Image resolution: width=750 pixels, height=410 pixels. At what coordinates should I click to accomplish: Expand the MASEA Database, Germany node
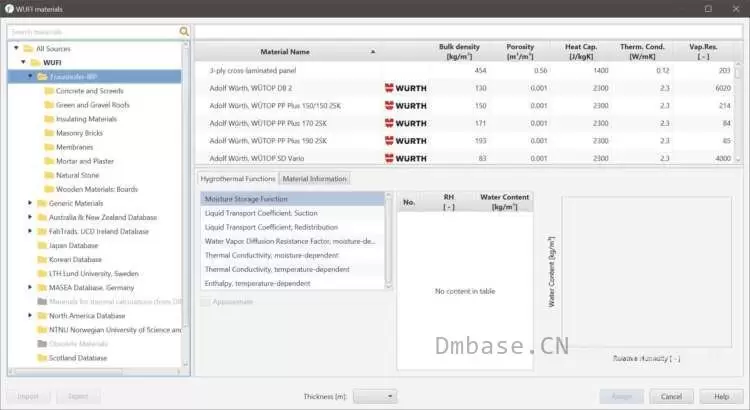point(30,288)
